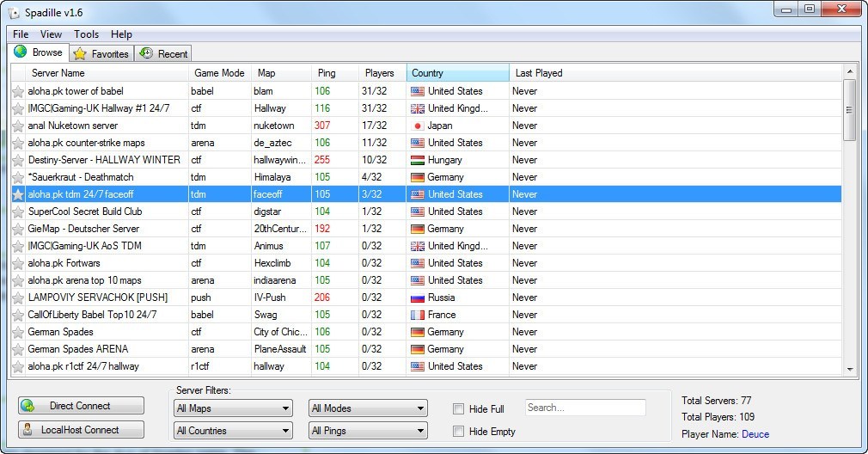Click the scrollbar up arrow
Viewport: 868px width, 454px height.
coord(849,71)
